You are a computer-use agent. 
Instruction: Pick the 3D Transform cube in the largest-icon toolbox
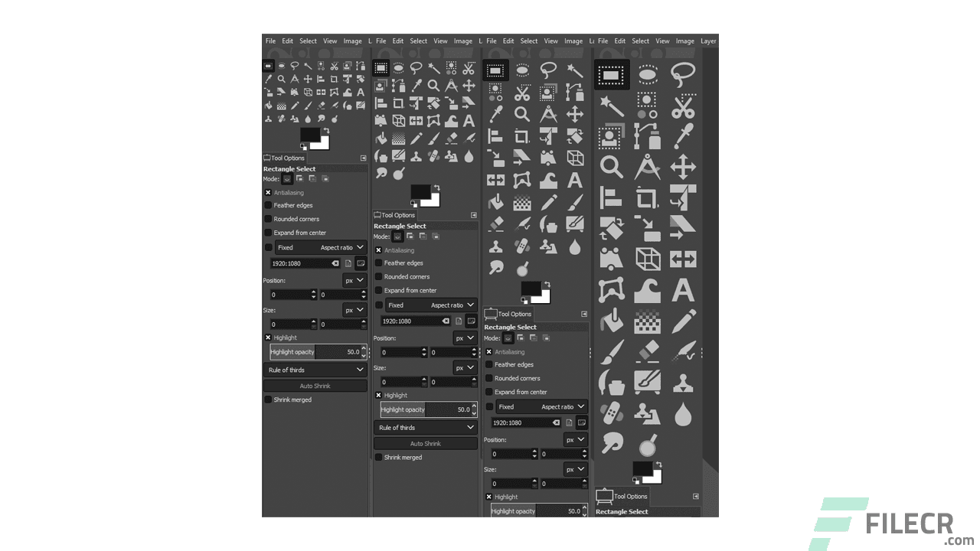pyautogui.click(x=647, y=259)
